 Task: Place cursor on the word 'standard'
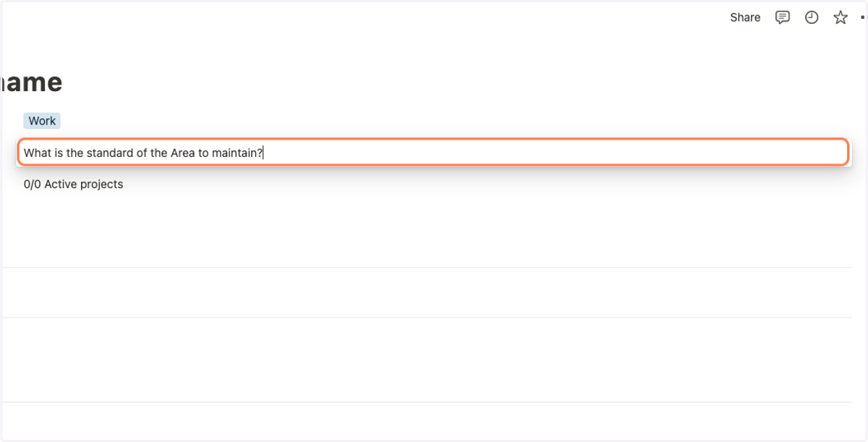click(x=110, y=153)
